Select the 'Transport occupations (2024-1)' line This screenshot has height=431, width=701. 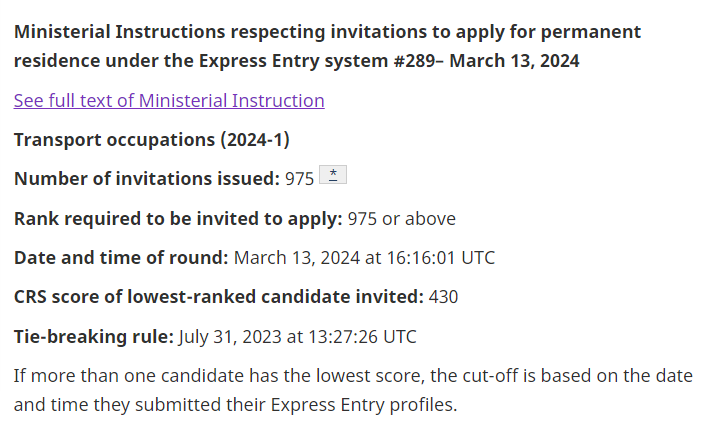[152, 139]
